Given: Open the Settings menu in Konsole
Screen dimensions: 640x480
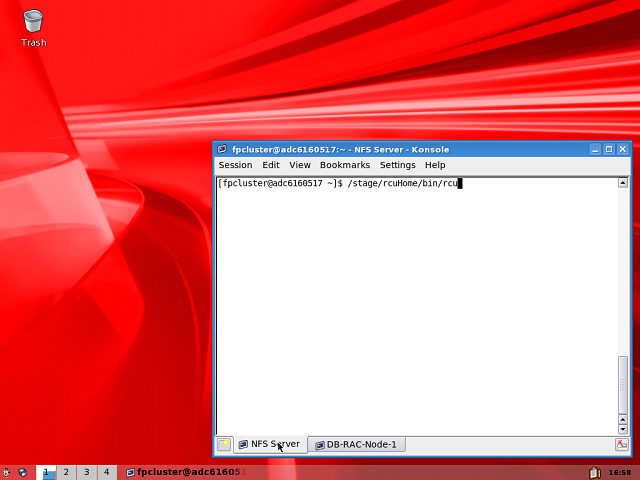Looking at the screenshot, I should pyautogui.click(x=398, y=165).
